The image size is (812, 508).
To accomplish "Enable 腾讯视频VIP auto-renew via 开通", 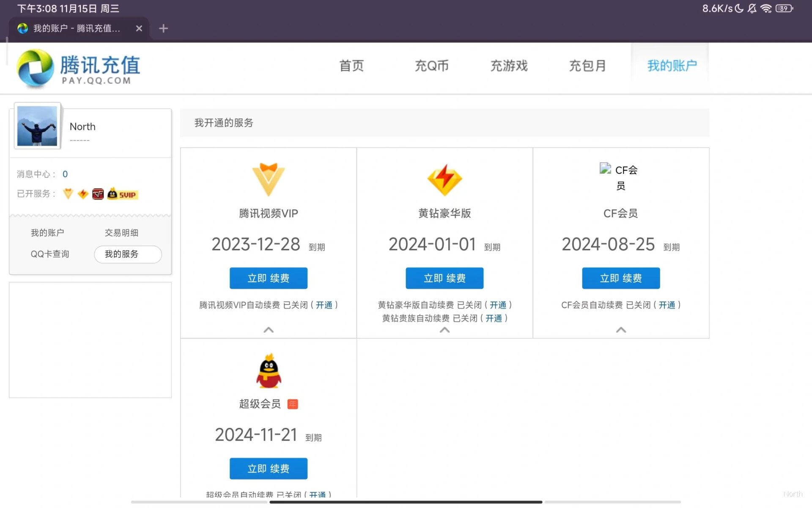I will [x=324, y=305].
